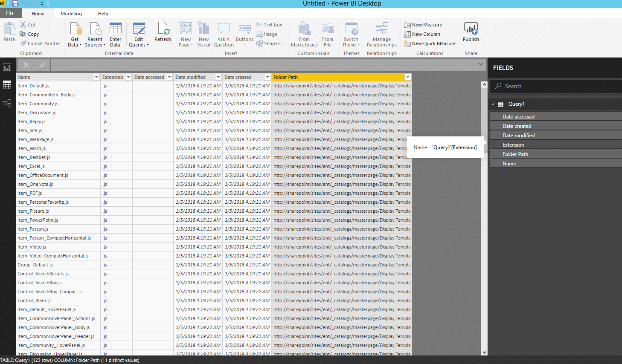The image size is (622, 364).
Task: Open the Recent Sources list
Action: 95,35
